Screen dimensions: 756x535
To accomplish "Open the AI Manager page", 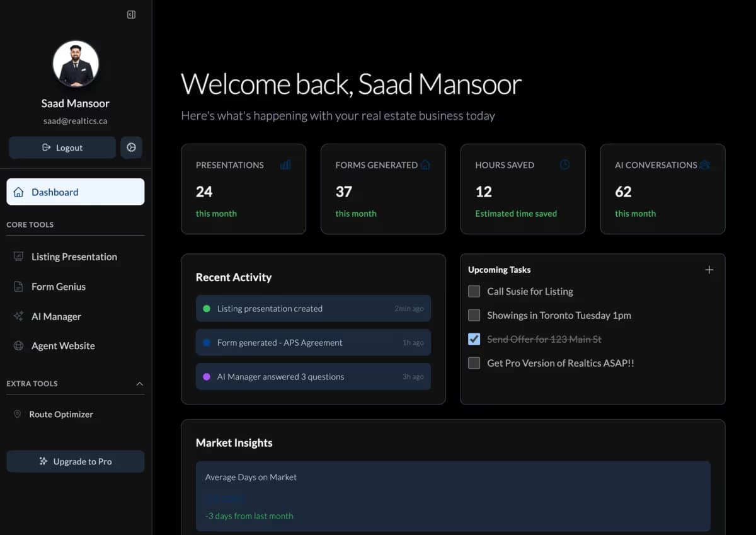I will (x=56, y=316).
